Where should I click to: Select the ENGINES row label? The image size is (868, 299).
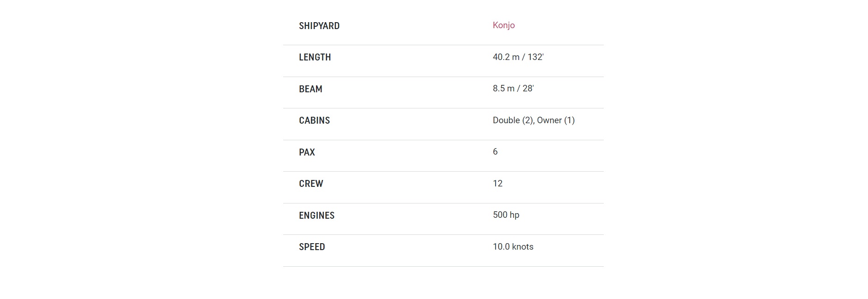click(x=317, y=215)
